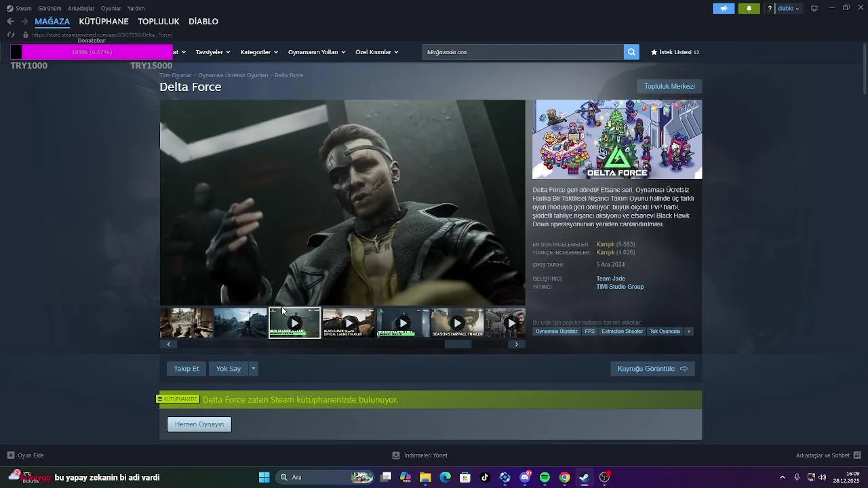Image resolution: width=868 pixels, height=488 pixels.
Task: Open the Arkadaşlar menu
Action: tap(81, 8)
